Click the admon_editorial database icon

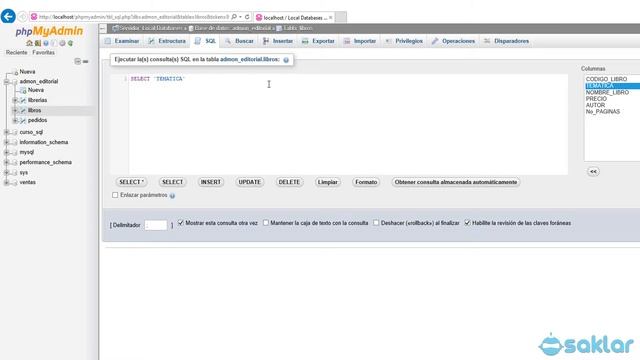tap(15, 81)
